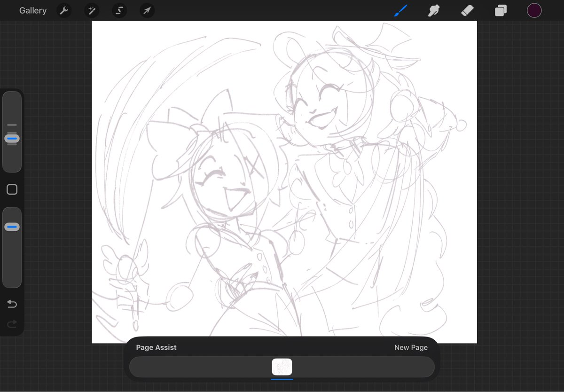Screen dimensions: 564x392
Task: Select the Smudge finger tool
Action: (434, 10)
